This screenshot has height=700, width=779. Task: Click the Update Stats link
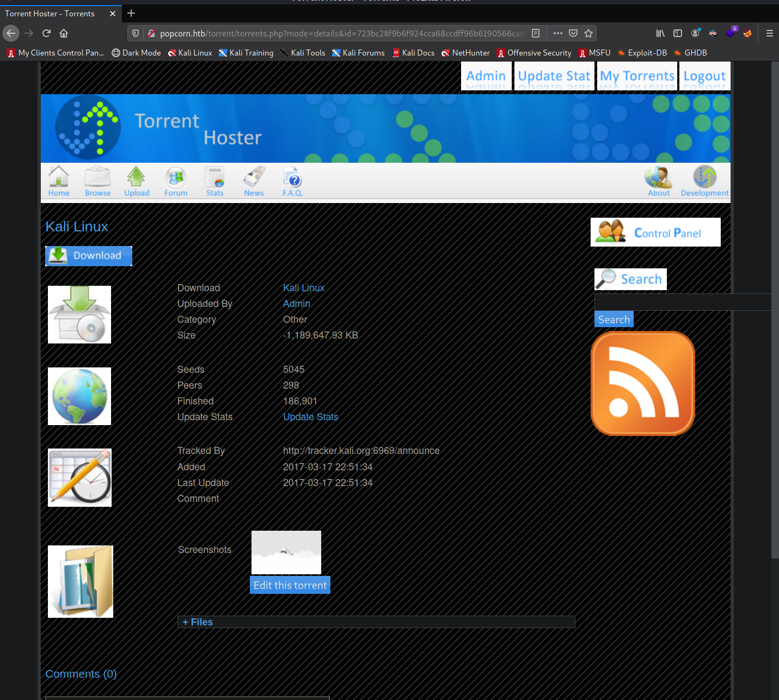310,417
